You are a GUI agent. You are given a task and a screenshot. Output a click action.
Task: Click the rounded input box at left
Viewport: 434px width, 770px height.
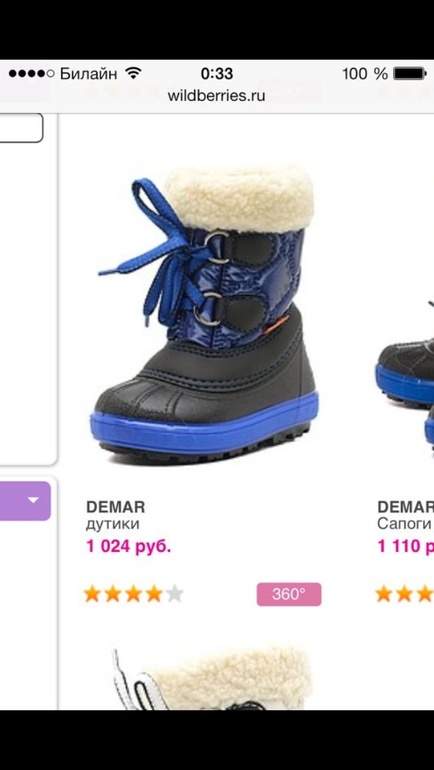(21, 128)
